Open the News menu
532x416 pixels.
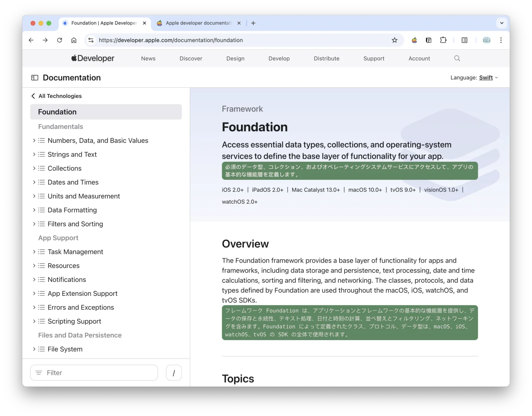(x=148, y=59)
